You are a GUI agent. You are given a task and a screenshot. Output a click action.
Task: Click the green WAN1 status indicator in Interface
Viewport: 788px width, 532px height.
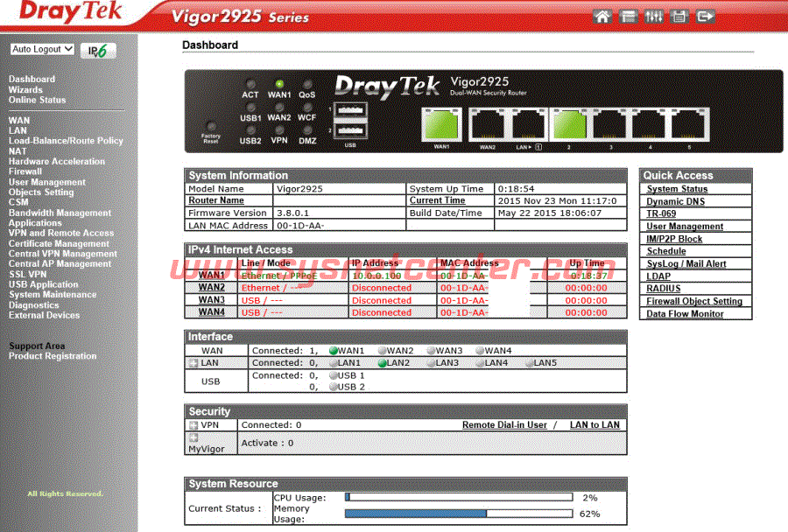(334, 351)
